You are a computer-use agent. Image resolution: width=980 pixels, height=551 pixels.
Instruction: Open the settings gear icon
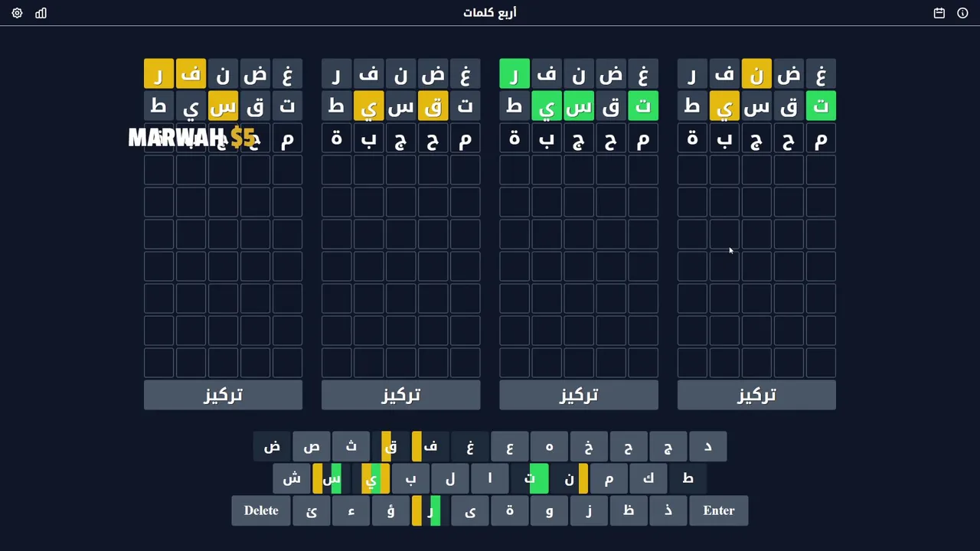pyautogui.click(x=17, y=13)
